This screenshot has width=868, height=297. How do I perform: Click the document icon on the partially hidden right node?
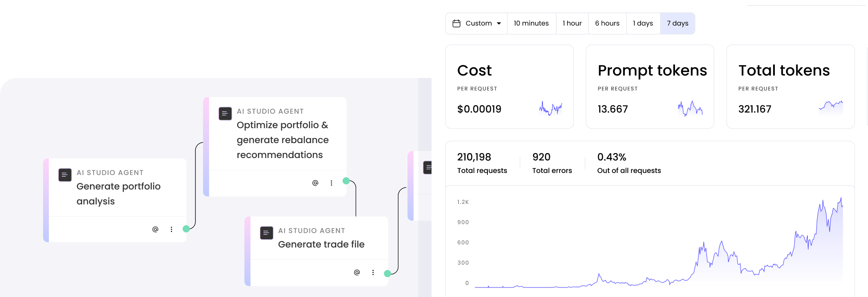point(427,168)
